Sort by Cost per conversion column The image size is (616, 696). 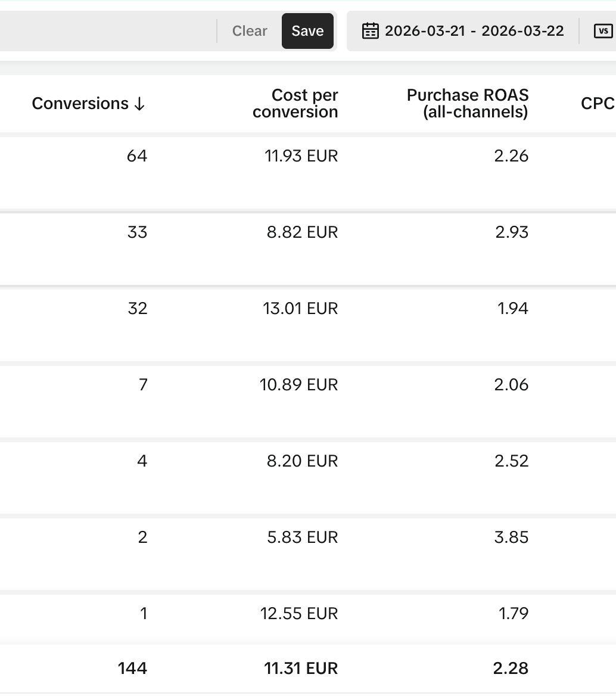coord(295,104)
